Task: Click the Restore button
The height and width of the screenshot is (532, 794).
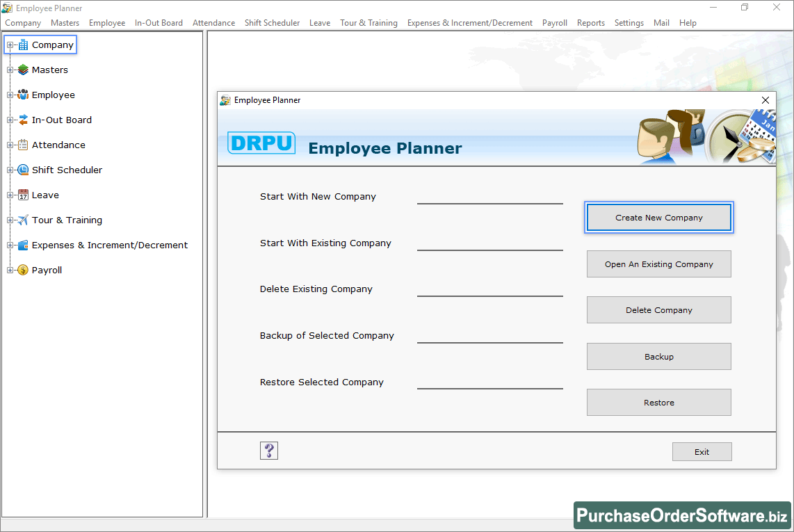Action: pyautogui.click(x=659, y=403)
